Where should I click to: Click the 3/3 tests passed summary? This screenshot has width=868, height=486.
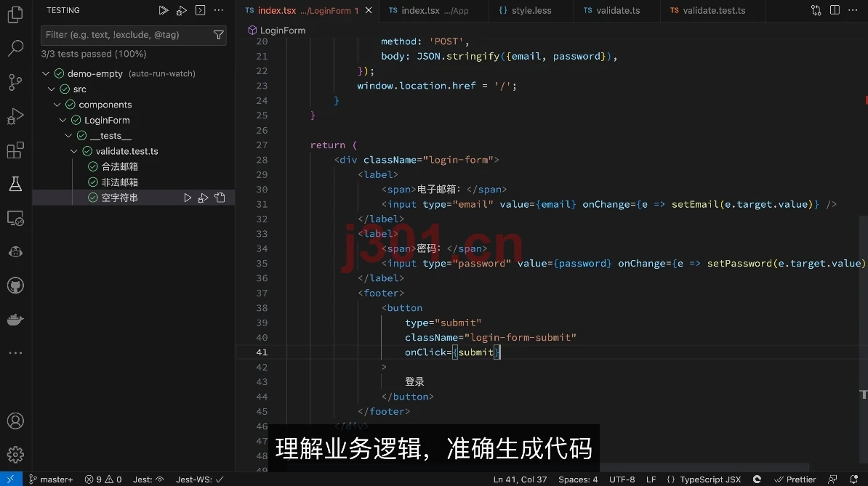(x=94, y=54)
